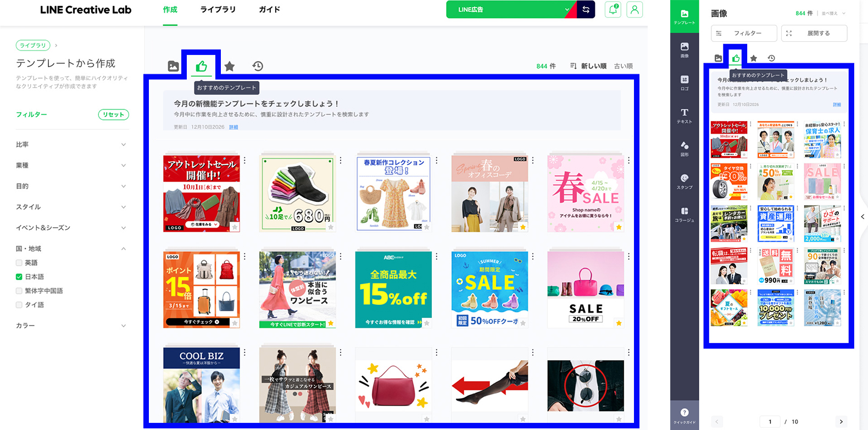Open the LINE広告 green dropdown
Viewport: 868px width, 430px height.
[511, 10]
